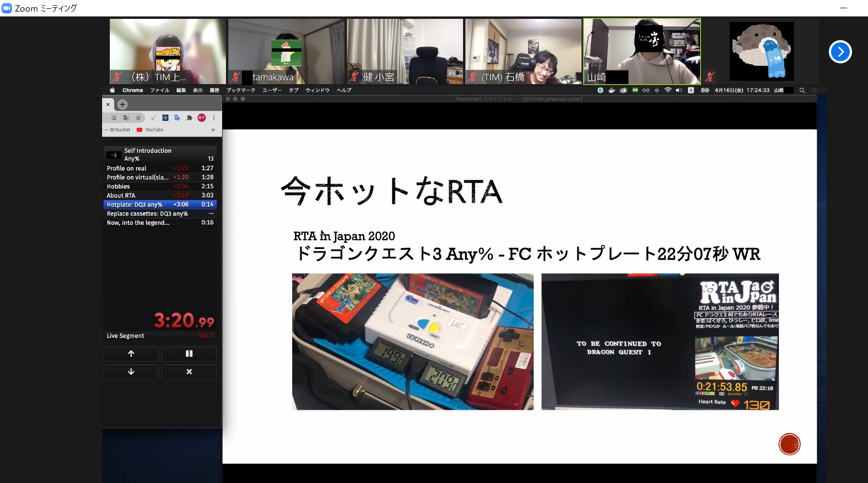Open battery status in menu bar
The image size is (868, 483).
tap(705, 90)
